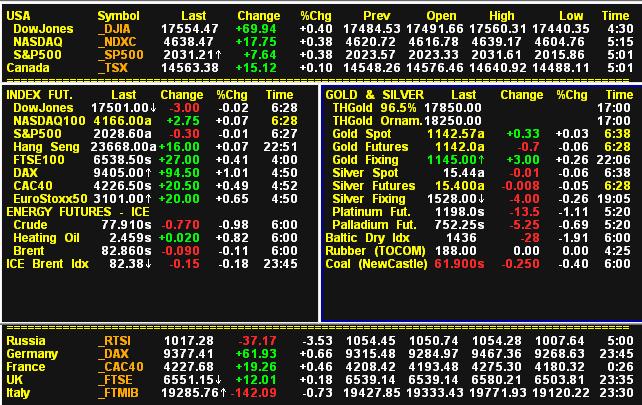
Task: Click the ENERGY FUTURES - ICE header
Action: [78, 212]
